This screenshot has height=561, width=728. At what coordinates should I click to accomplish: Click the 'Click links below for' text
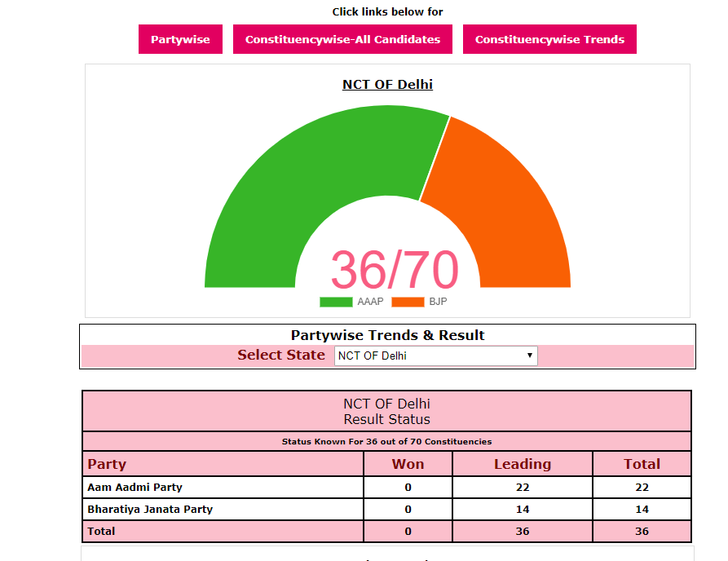(387, 11)
